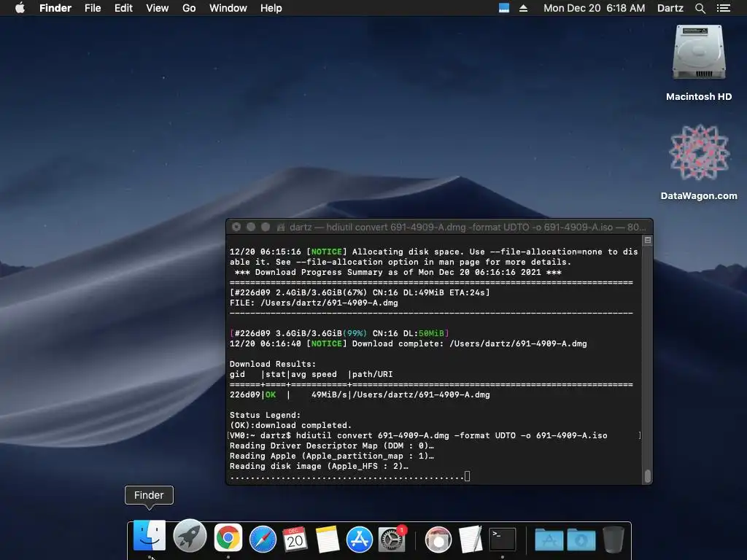
Task: Open the Apple menu
Action: pos(20,8)
